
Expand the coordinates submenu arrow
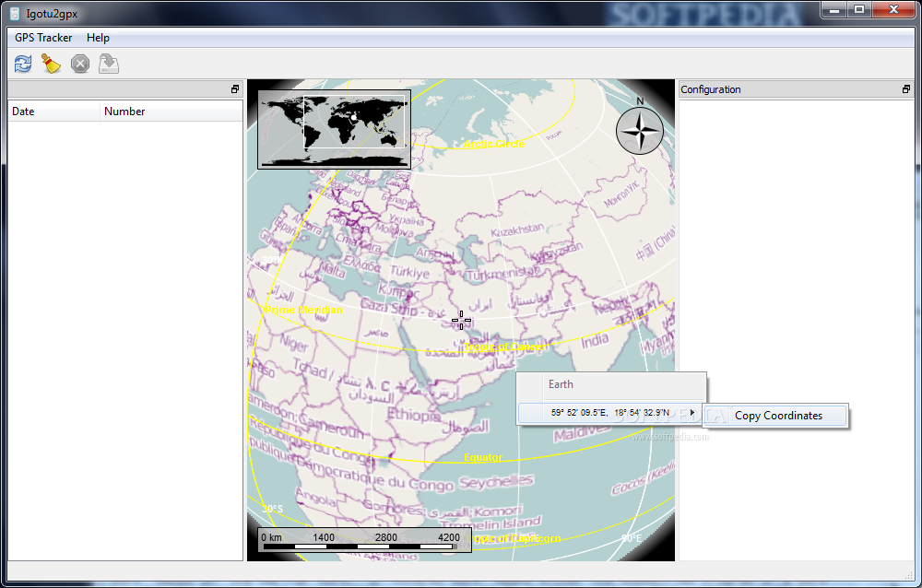click(692, 413)
